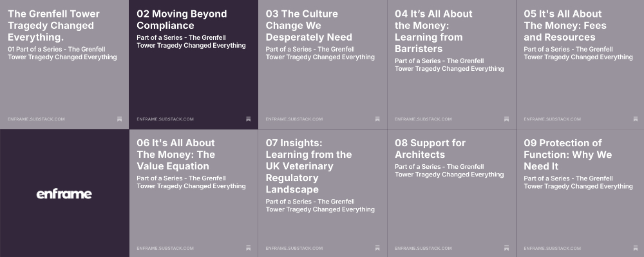Open '02 Moving Beyond Compliance' title
The height and width of the screenshot is (257, 644).
pyautogui.click(x=182, y=20)
